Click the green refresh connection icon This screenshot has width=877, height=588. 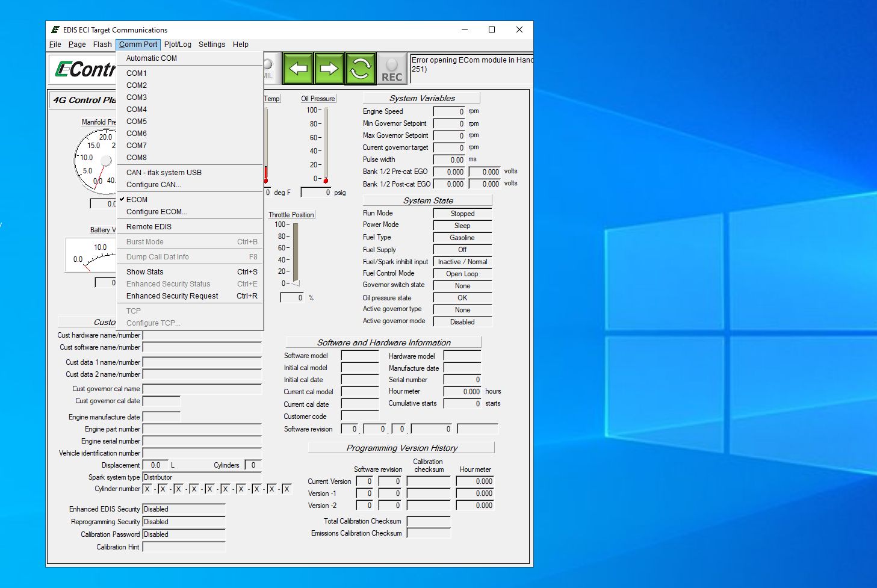pyautogui.click(x=360, y=69)
